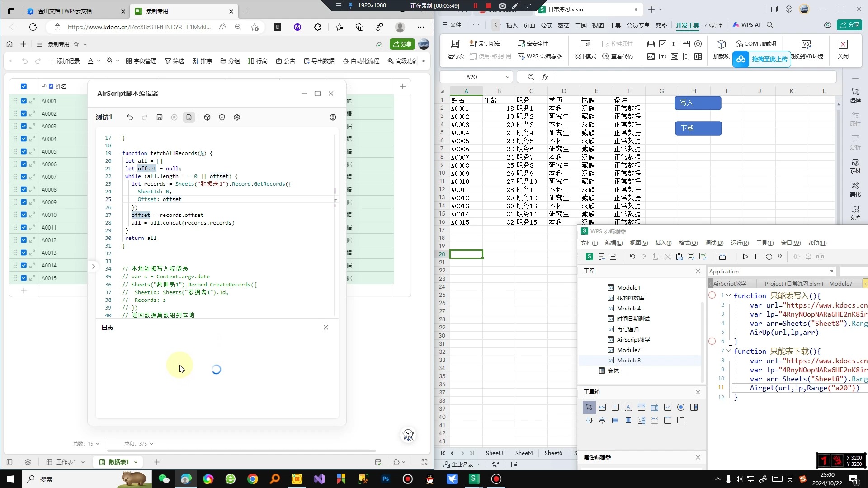Viewport: 868px width, 488px height.
Task: Click the 下载 button on the sheet
Action: (698, 128)
